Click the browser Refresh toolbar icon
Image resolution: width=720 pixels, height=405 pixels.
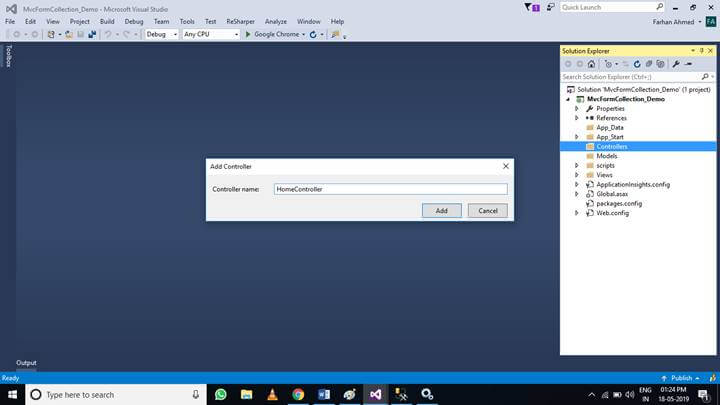313,34
